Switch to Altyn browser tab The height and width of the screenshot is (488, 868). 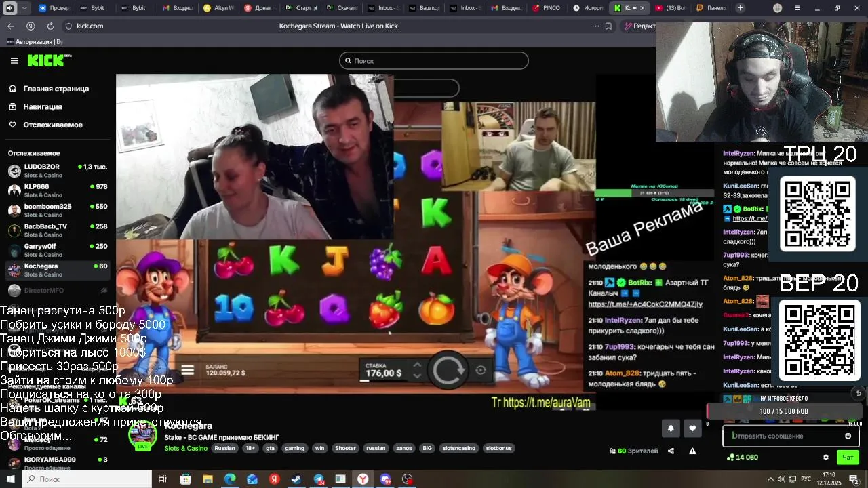[x=218, y=8]
